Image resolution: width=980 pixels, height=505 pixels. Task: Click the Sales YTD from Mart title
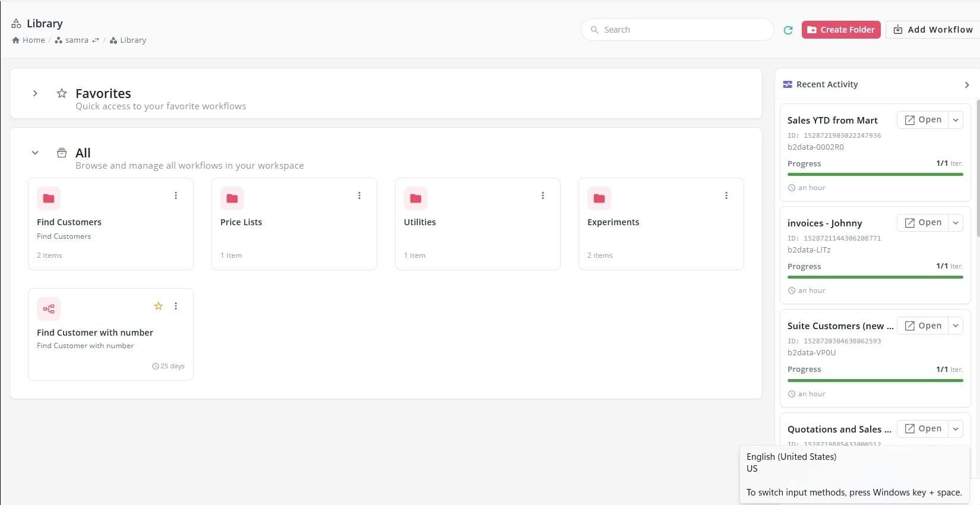(x=833, y=120)
